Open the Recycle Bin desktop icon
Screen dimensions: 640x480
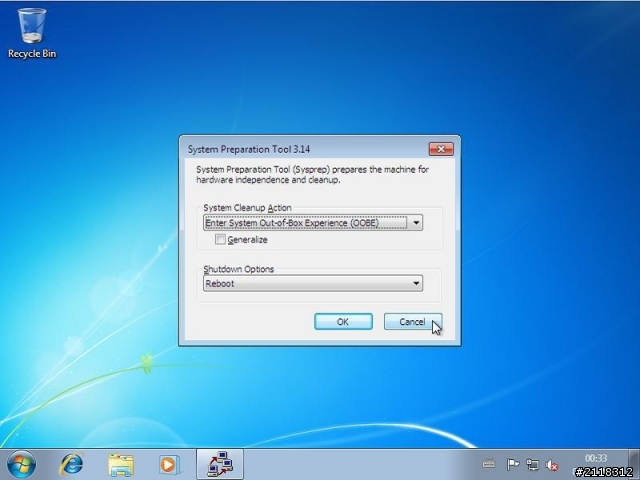(32, 33)
